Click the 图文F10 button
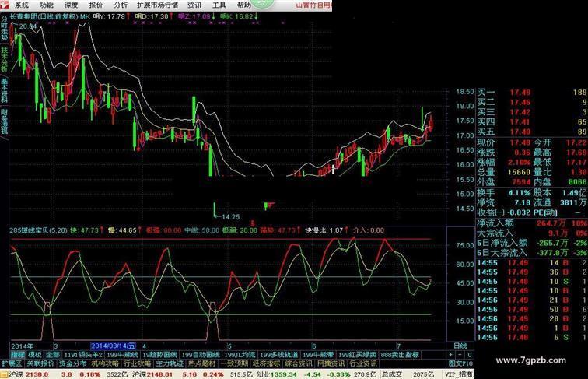The image size is (588, 379). click(460, 363)
